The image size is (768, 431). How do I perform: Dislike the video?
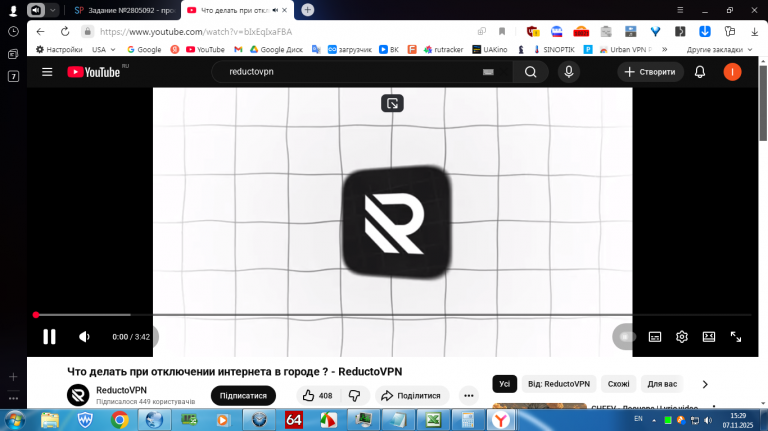coord(354,395)
